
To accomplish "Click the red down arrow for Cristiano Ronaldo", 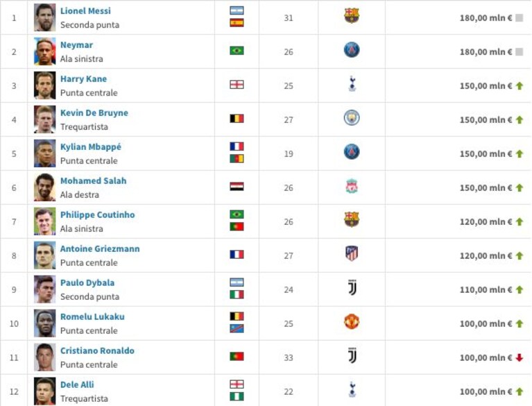I will tap(519, 357).
